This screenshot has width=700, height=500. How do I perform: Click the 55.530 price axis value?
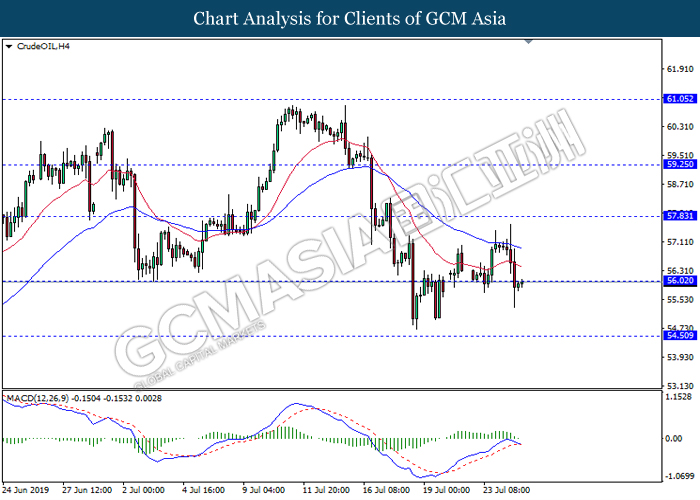point(680,300)
